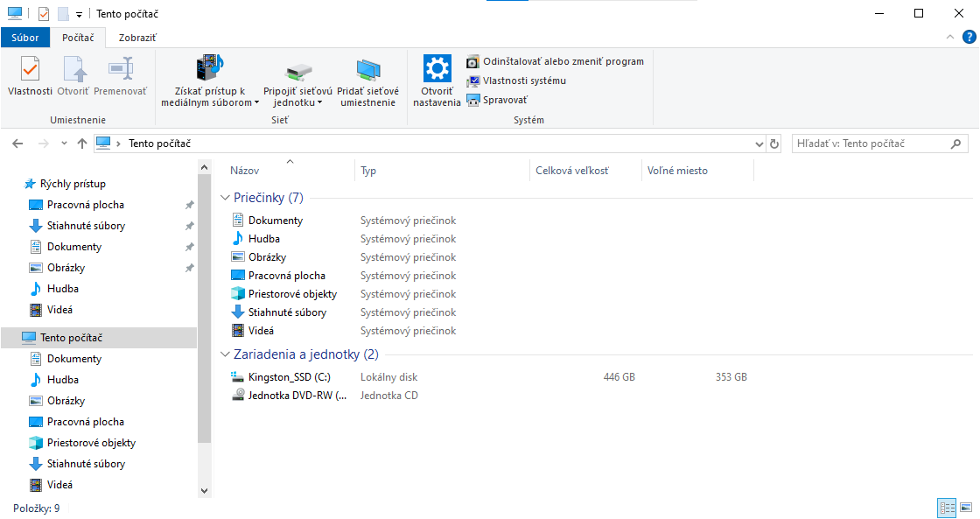Refresh the view with the refresh icon

tap(773, 143)
